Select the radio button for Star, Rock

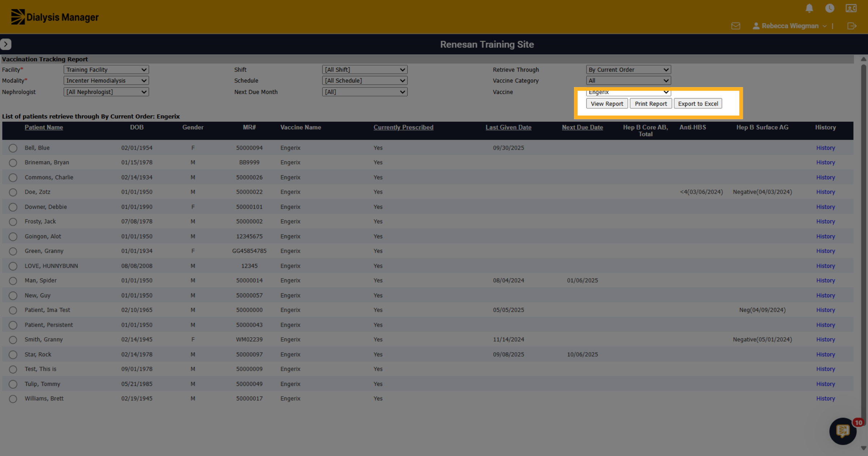pyautogui.click(x=13, y=354)
